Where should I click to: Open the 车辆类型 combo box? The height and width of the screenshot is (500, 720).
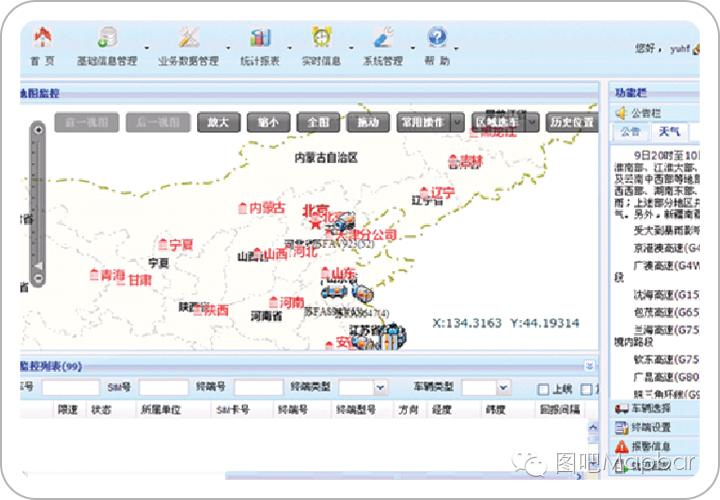[486, 388]
